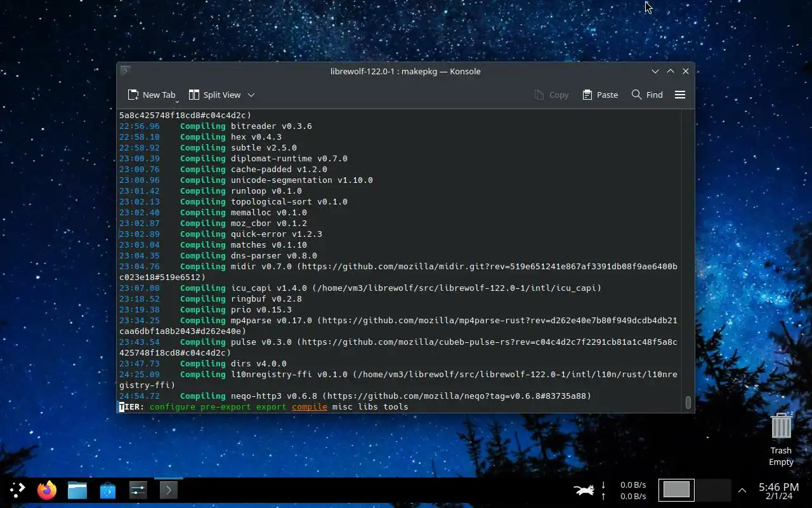Click the 'compile' tier in status line

click(x=310, y=406)
